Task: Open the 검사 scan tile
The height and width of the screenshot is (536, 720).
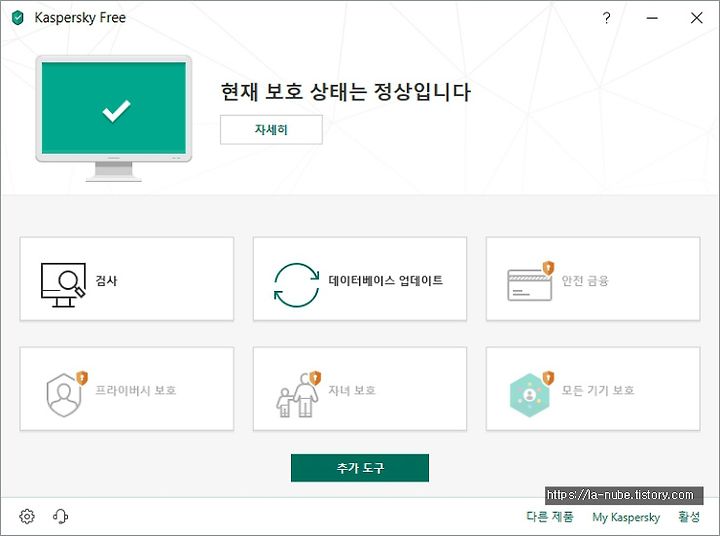Action: (127, 279)
